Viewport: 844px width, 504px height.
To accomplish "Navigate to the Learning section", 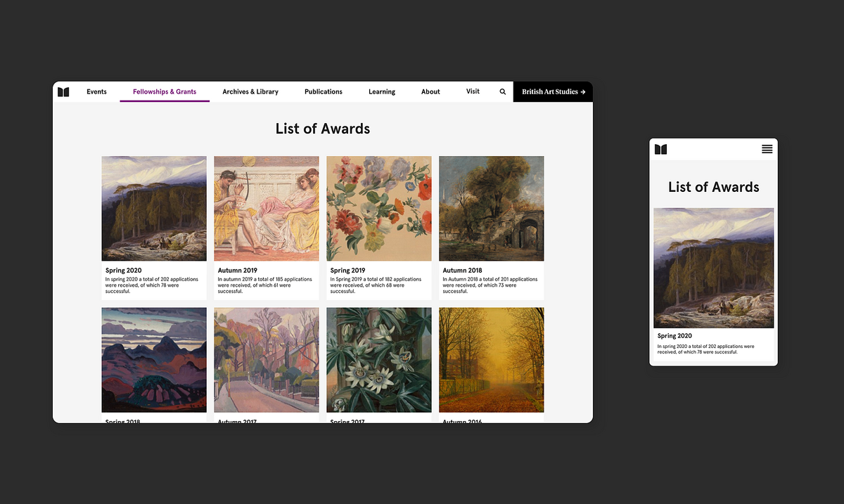I will [382, 92].
